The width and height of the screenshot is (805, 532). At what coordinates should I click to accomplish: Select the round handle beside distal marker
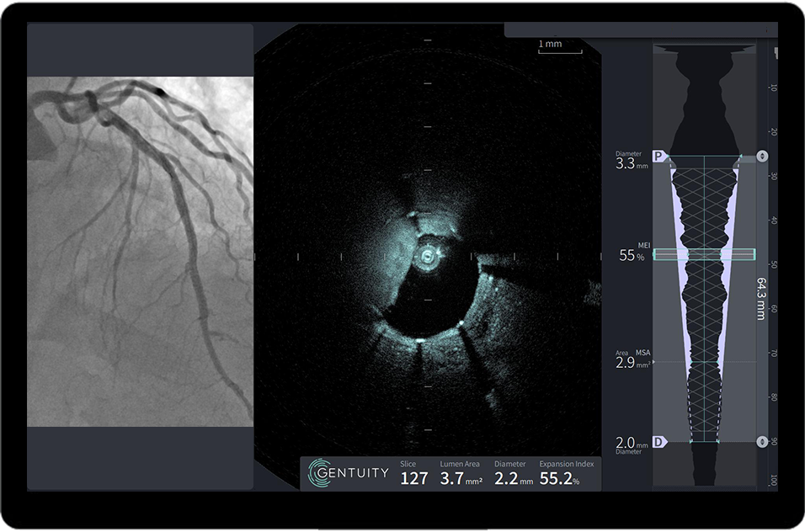coord(762,442)
